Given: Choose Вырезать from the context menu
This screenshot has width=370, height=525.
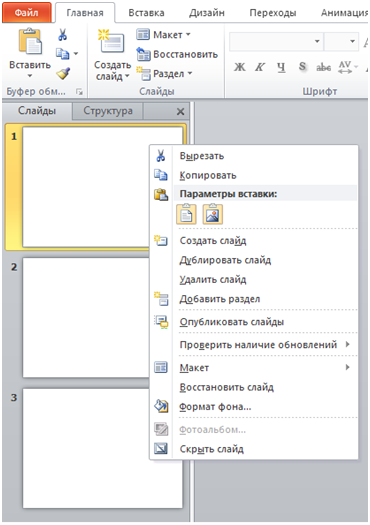Looking at the screenshot, I should [x=254, y=156].
